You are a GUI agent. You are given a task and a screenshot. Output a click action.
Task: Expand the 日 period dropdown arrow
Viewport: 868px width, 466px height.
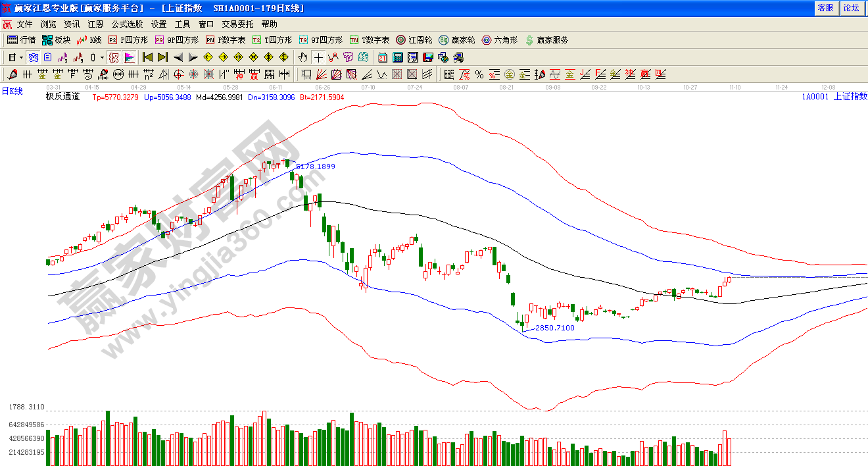[21, 57]
